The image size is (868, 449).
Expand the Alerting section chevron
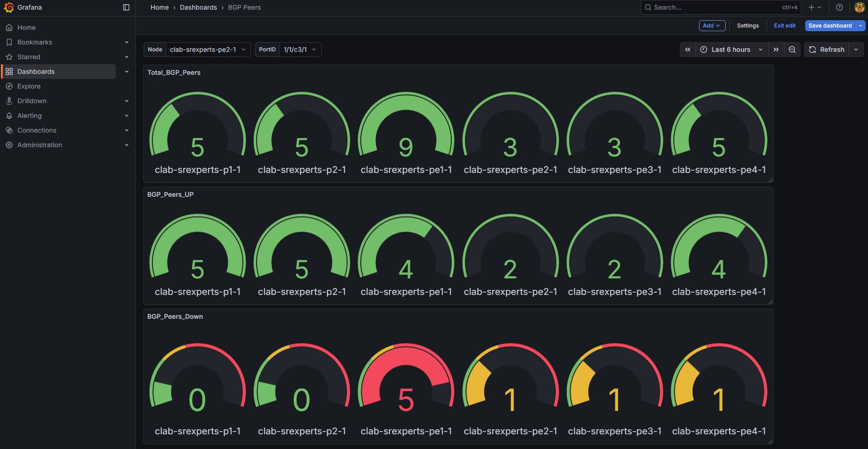[x=127, y=116]
